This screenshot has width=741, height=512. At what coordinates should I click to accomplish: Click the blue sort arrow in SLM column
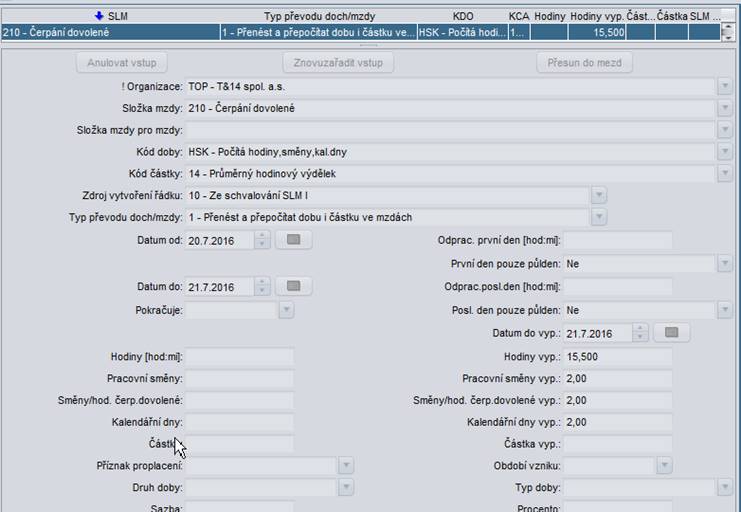point(99,17)
